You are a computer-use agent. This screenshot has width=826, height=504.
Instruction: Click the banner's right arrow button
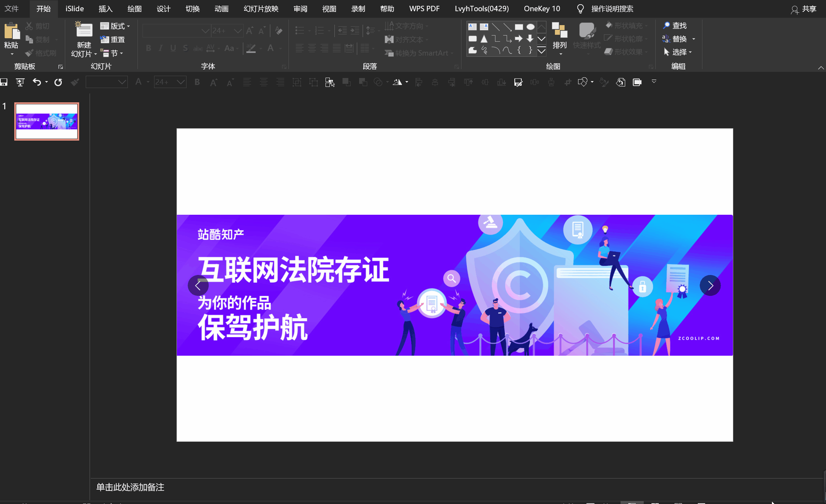click(710, 285)
